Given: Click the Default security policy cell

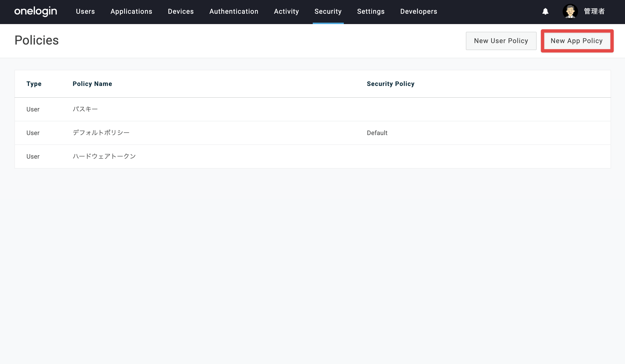Looking at the screenshot, I should point(377,133).
